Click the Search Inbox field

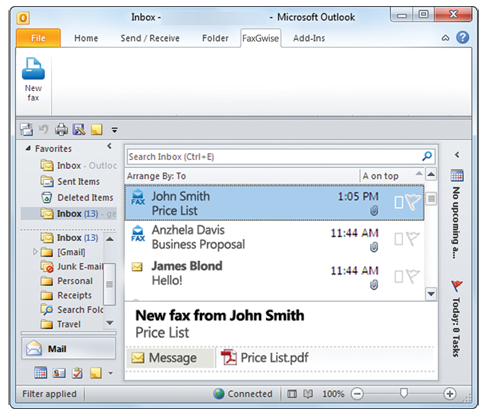point(281,156)
